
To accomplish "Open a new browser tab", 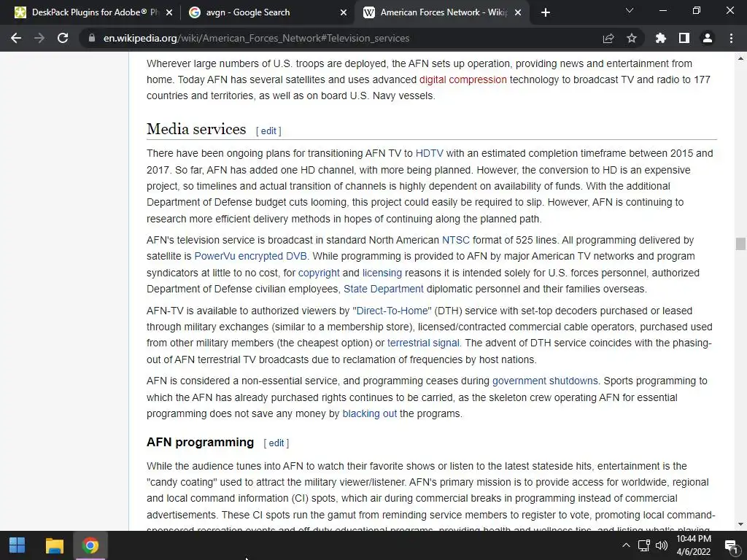I will click(546, 12).
